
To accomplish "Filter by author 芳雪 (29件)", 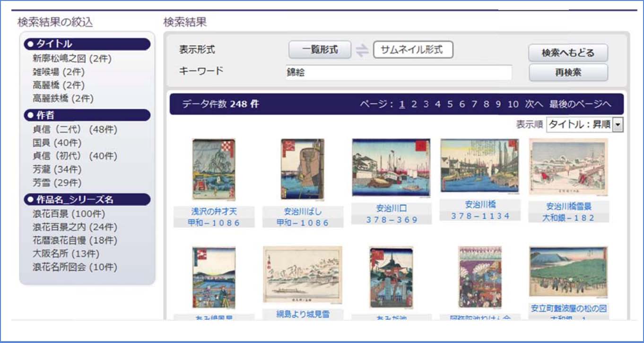I will (57, 183).
